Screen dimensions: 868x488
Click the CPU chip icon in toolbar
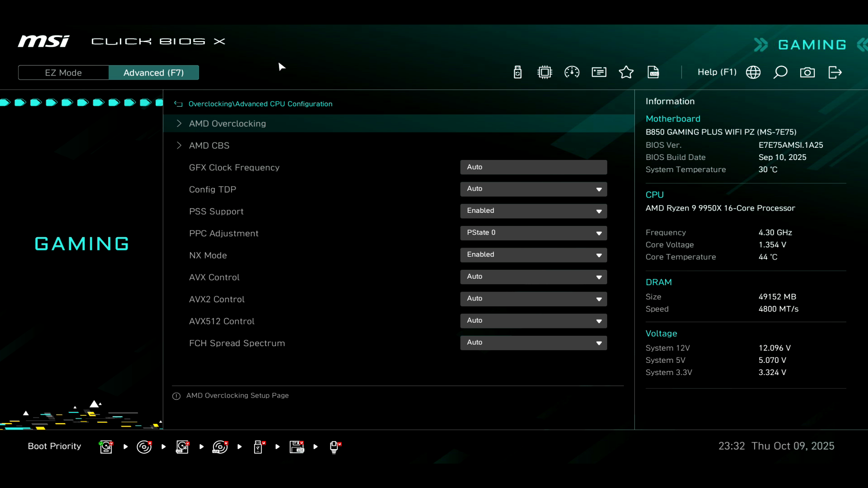[545, 72]
